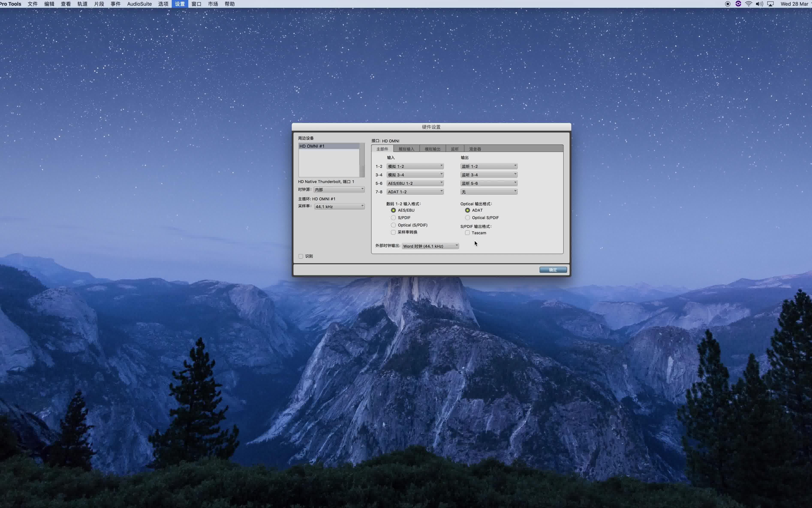Viewport: 812px width, 508px height.
Task: Open the AudioSuite menu
Action: coord(139,4)
